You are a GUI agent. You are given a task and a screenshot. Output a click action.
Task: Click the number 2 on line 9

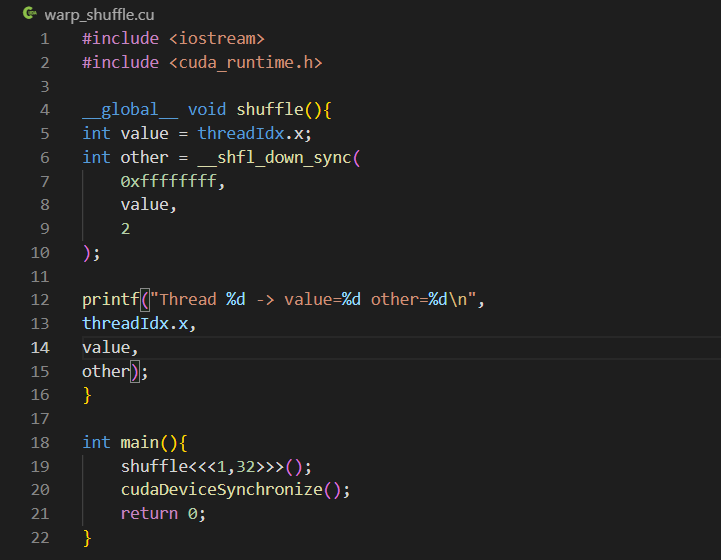click(x=126, y=229)
